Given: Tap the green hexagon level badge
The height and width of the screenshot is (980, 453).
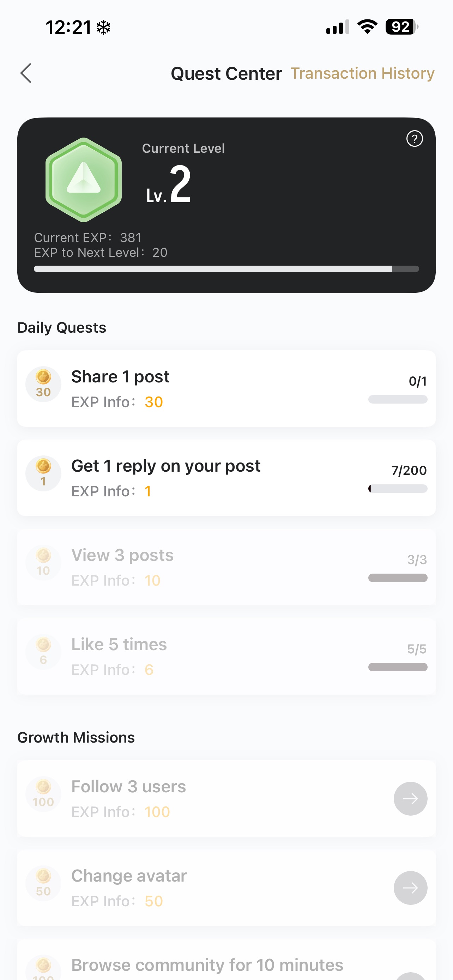Looking at the screenshot, I should point(84,180).
